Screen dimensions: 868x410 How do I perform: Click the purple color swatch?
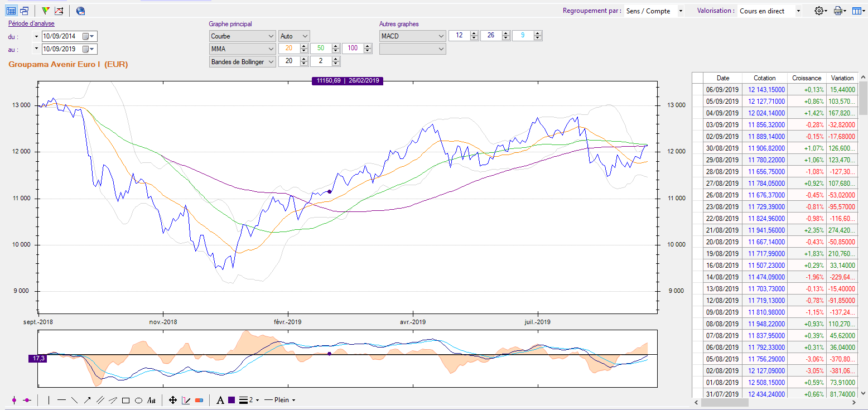[x=232, y=400]
